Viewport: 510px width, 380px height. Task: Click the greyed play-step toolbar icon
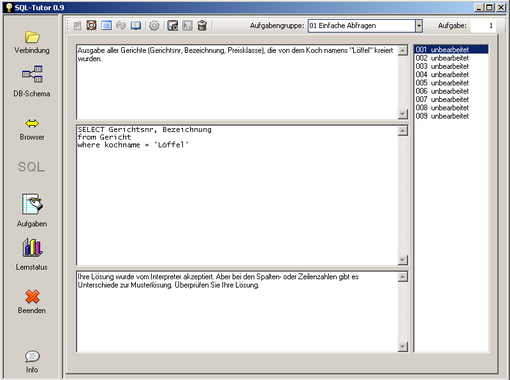click(187, 26)
